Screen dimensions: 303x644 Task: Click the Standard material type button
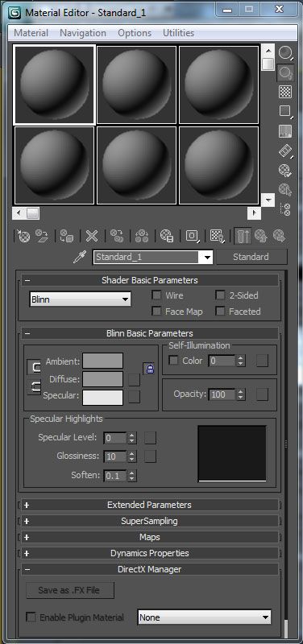(251, 257)
